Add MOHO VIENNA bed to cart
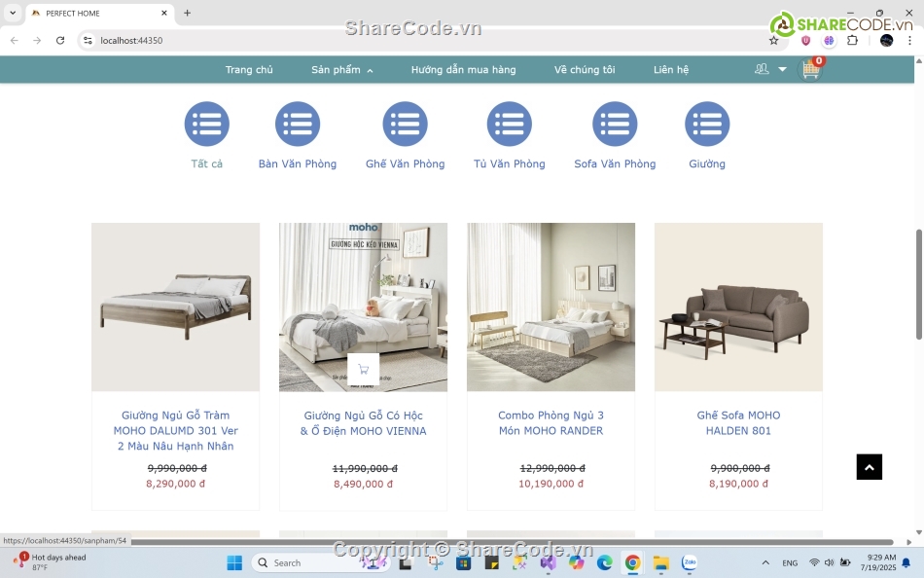Screen dimensions: 924x578 click(x=364, y=369)
